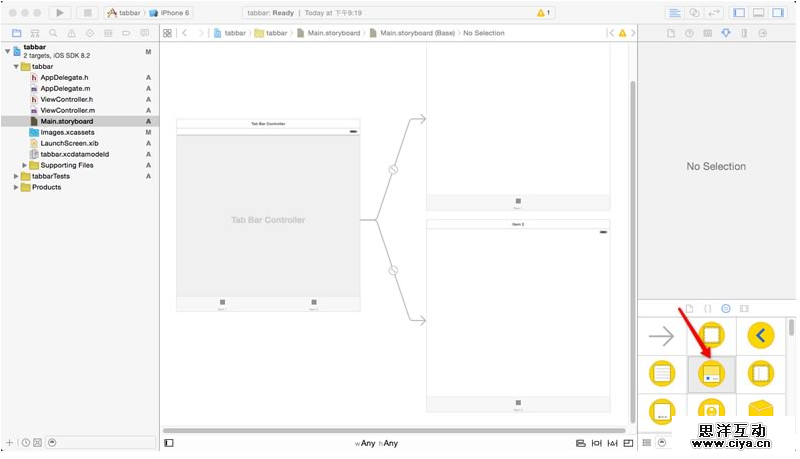The height and width of the screenshot is (459, 800).
Task: Select Tab Bar Controller object in library
Action: click(711, 374)
